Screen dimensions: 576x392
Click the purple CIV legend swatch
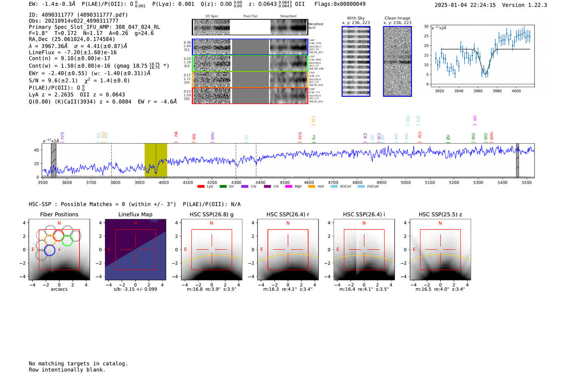(x=245, y=186)
